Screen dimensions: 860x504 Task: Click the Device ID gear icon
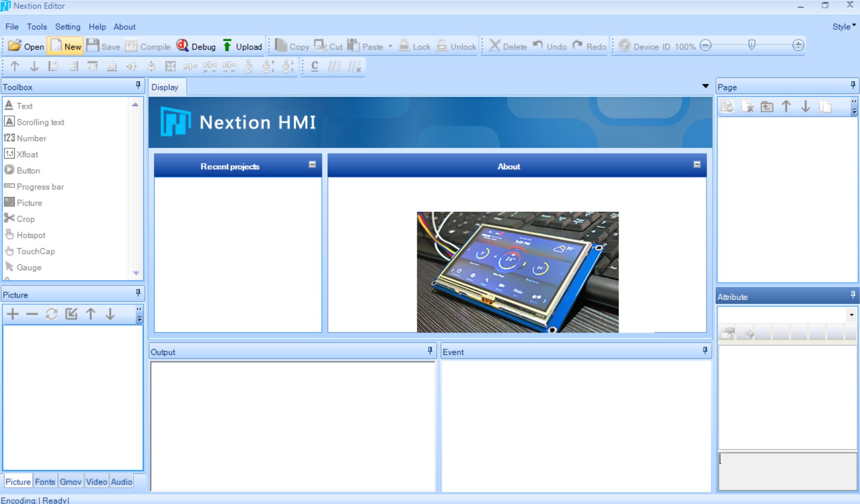[x=624, y=46]
